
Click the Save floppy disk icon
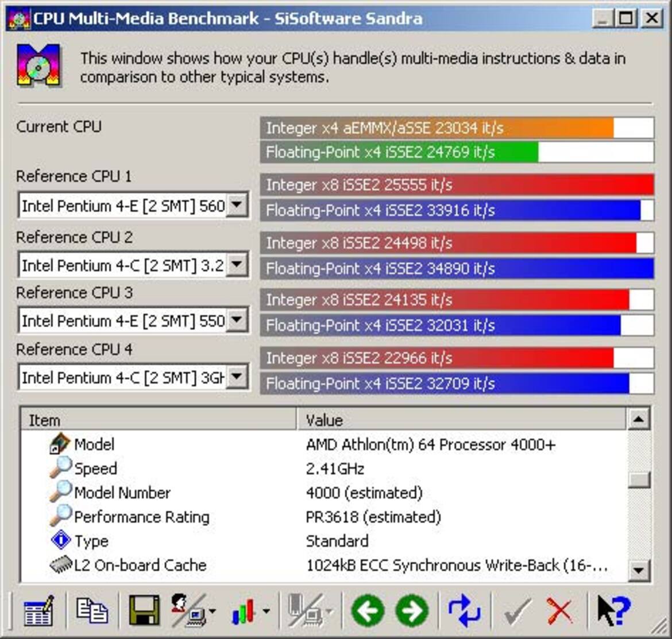point(144,610)
